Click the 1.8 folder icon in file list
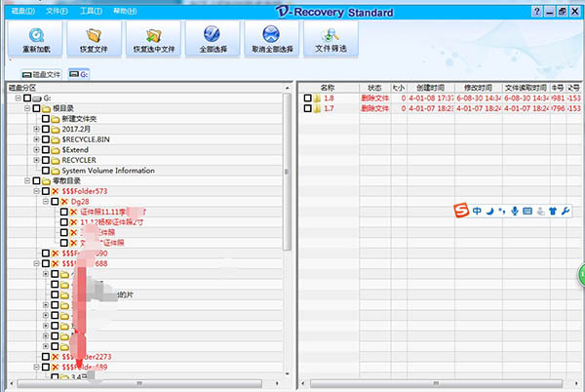Screen dimensions: 585x392 pyautogui.click(x=317, y=98)
